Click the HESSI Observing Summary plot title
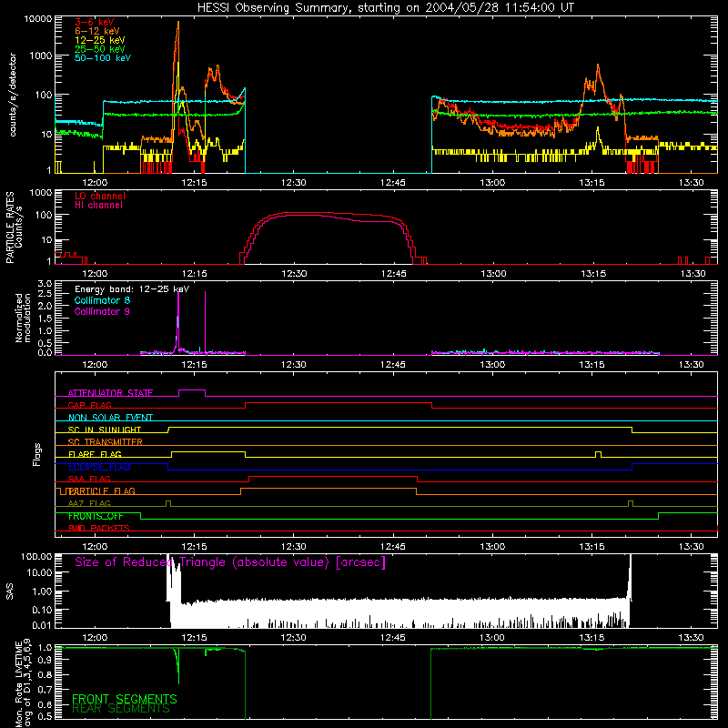 pyautogui.click(x=385, y=8)
